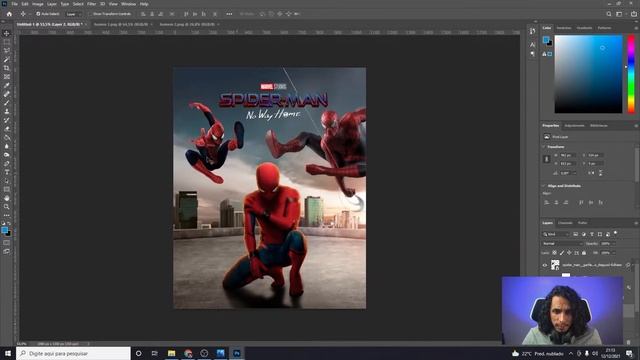
Task: Select the Hand tool
Action: 7,198
